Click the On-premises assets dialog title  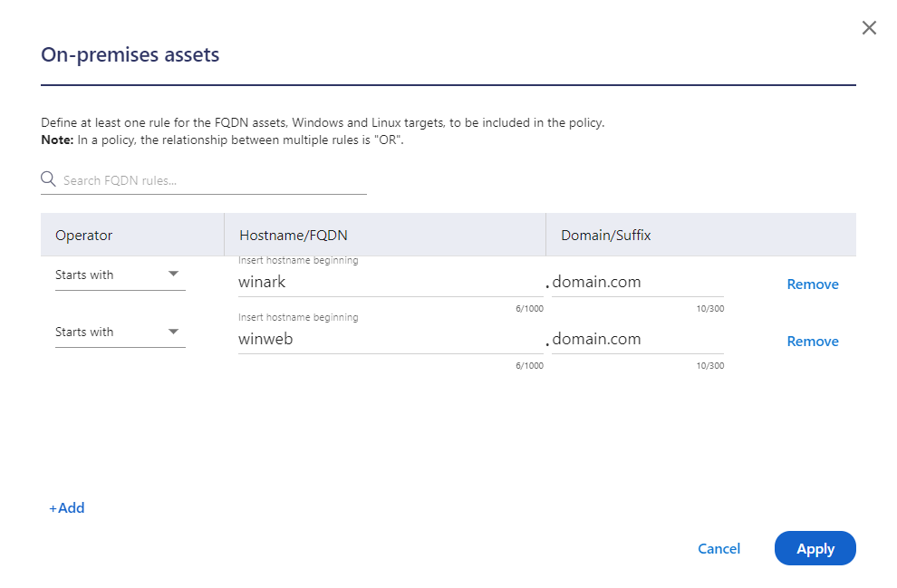click(x=130, y=54)
